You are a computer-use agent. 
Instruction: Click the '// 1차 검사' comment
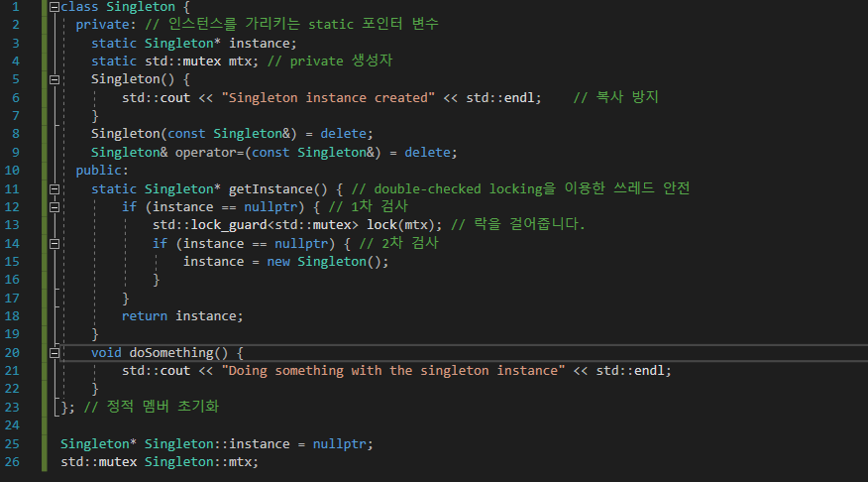369,206
